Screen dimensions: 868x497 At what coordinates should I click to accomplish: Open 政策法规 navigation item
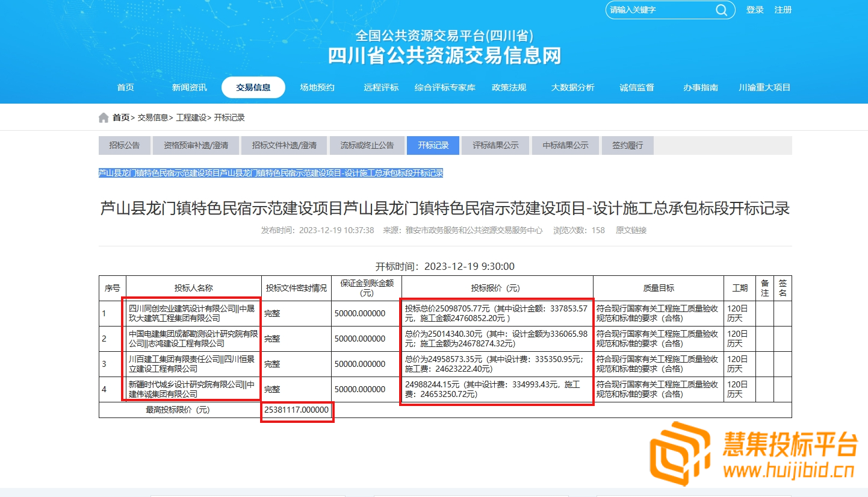[x=509, y=87]
